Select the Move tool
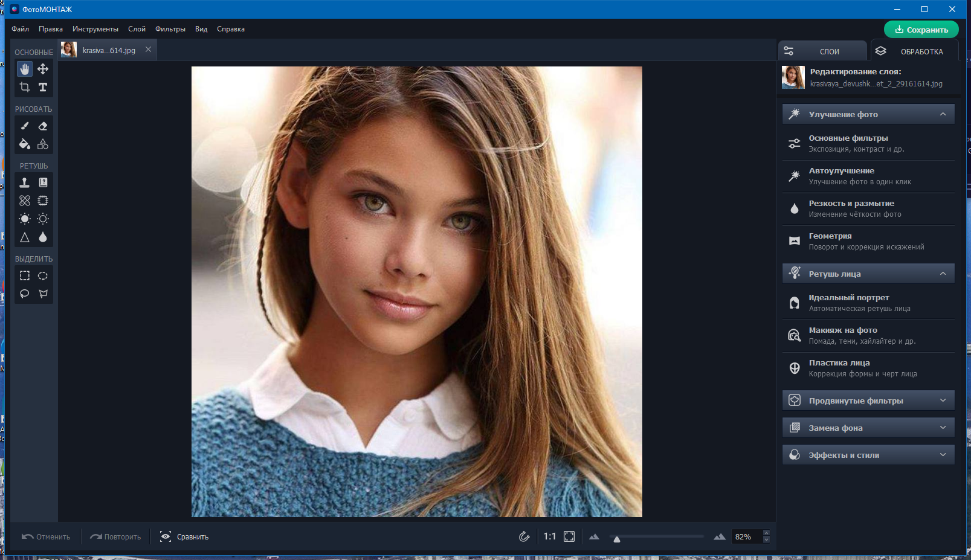Screen dimensions: 971x560 [x=43, y=69]
